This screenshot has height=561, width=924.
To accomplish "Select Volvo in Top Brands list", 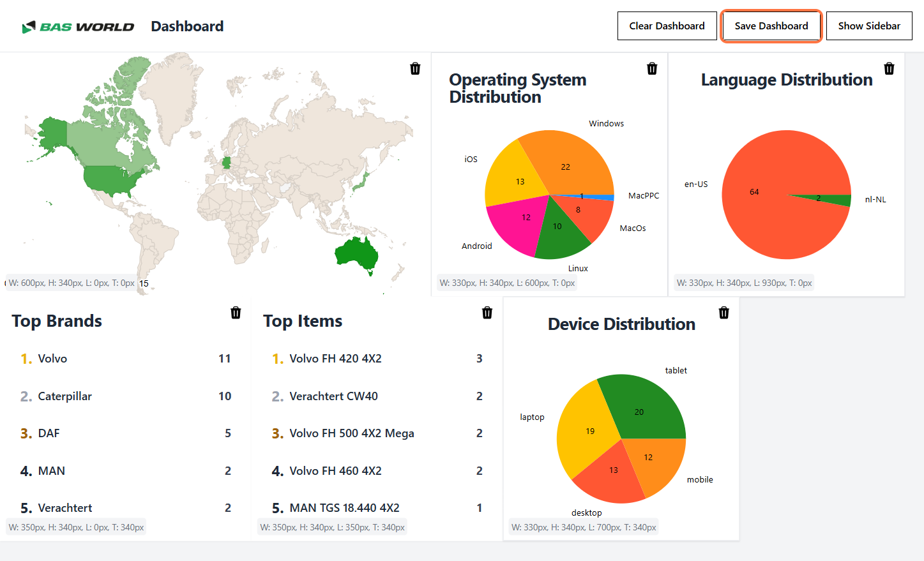I will [126, 359].
